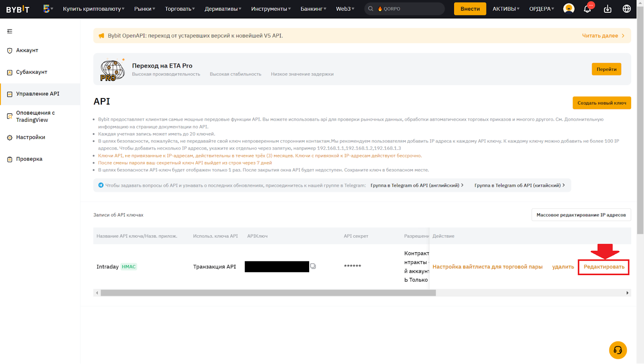Click the Аккаунт shield icon

click(10, 51)
